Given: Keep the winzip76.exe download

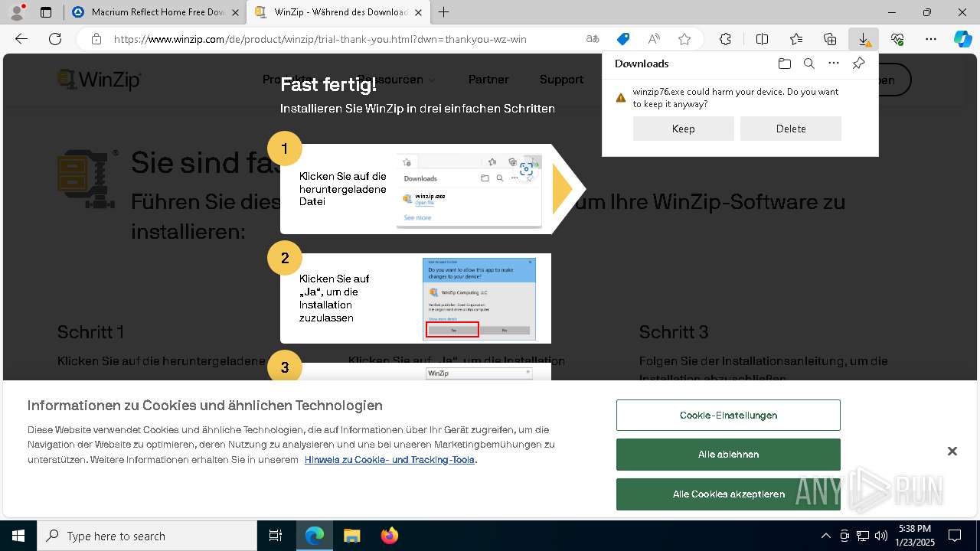Looking at the screenshot, I should click(684, 129).
